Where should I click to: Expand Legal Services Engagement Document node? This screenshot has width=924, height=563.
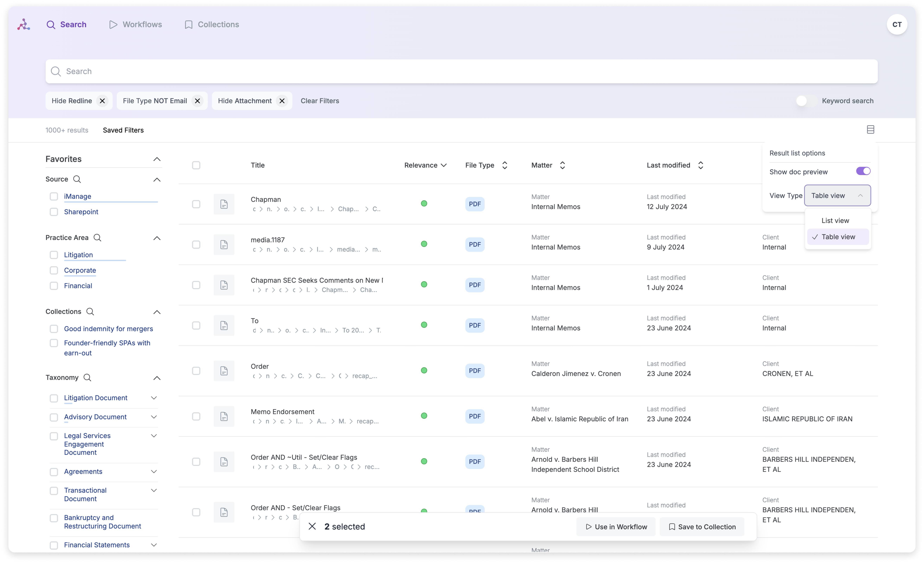click(x=154, y=436)
